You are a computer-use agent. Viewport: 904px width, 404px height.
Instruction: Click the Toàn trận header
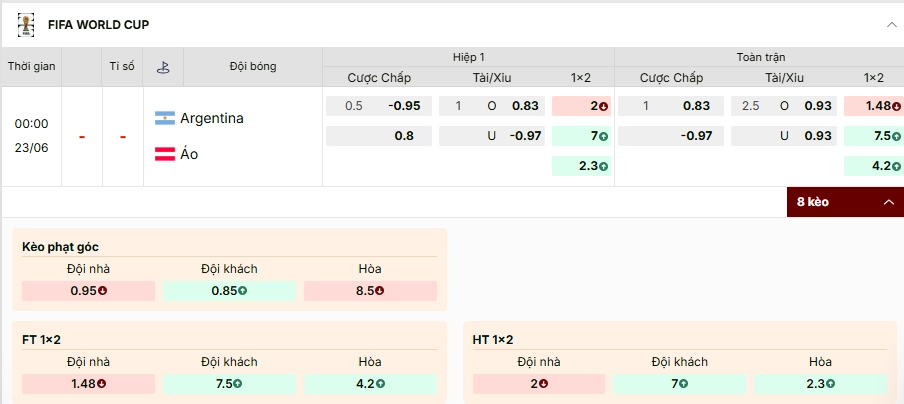(x=760, y=58)
